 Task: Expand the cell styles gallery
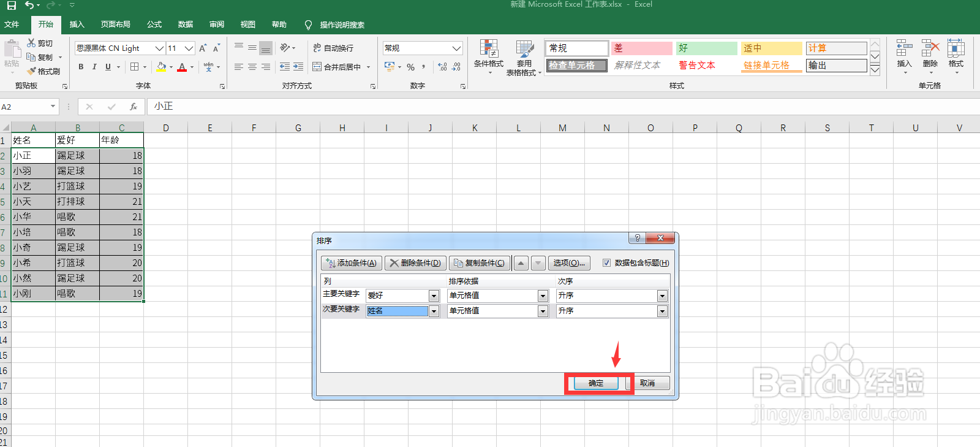(x=875, y=70)
